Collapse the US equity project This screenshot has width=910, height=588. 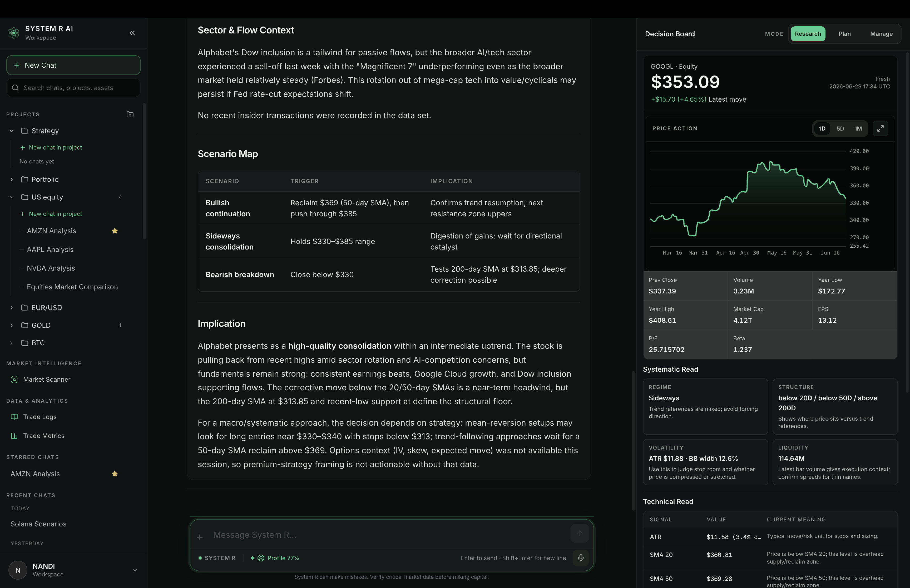tap(12, 197)
